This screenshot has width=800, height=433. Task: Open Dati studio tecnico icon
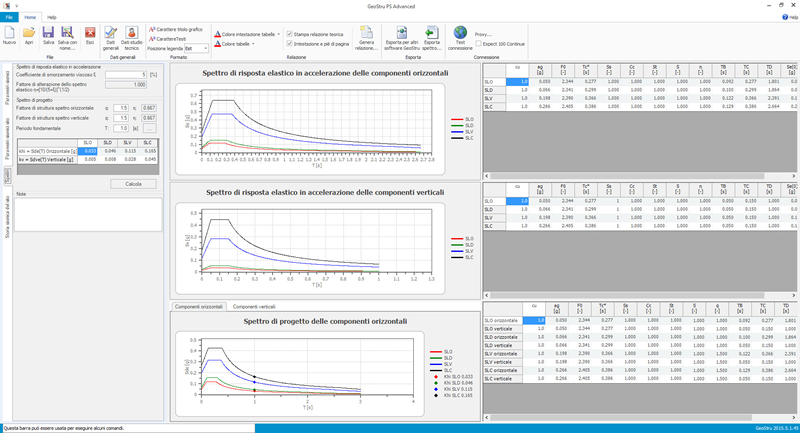click(132, 36)
